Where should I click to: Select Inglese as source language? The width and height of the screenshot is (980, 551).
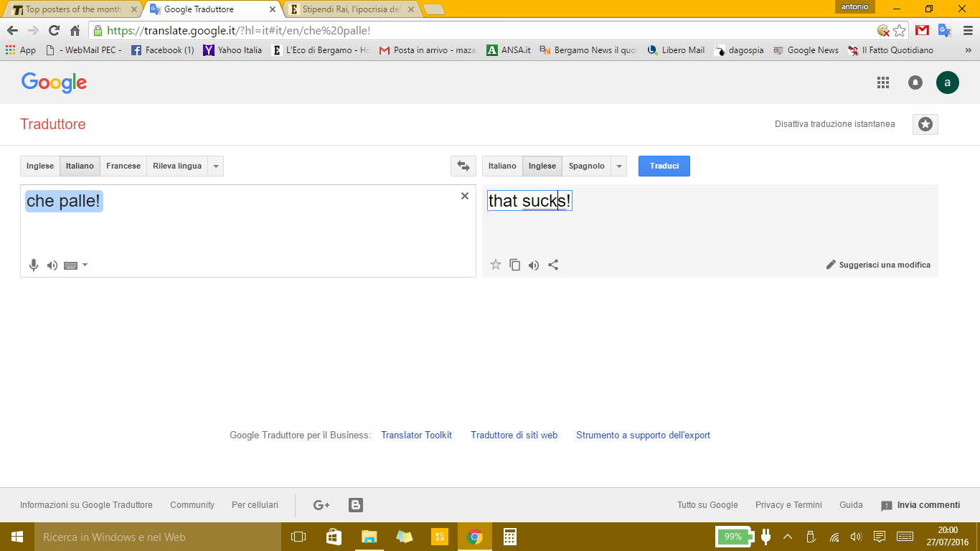click(x=40, y=166)
